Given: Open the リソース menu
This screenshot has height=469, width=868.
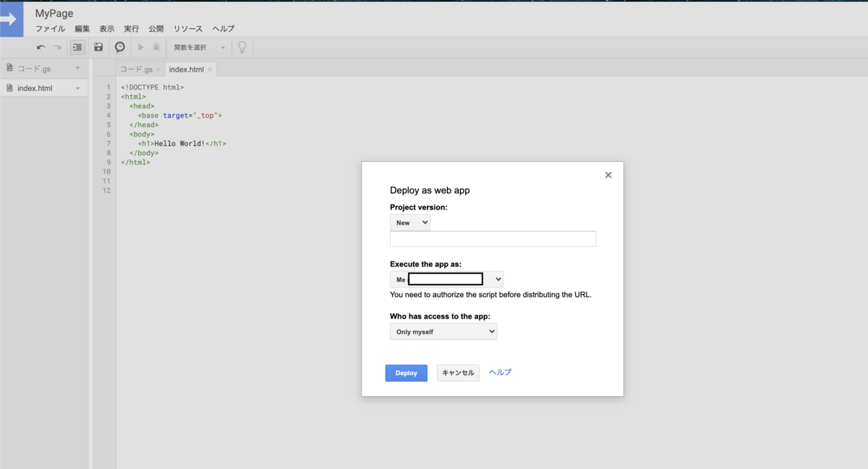Looking at the screenshot, I should [188, 29].
